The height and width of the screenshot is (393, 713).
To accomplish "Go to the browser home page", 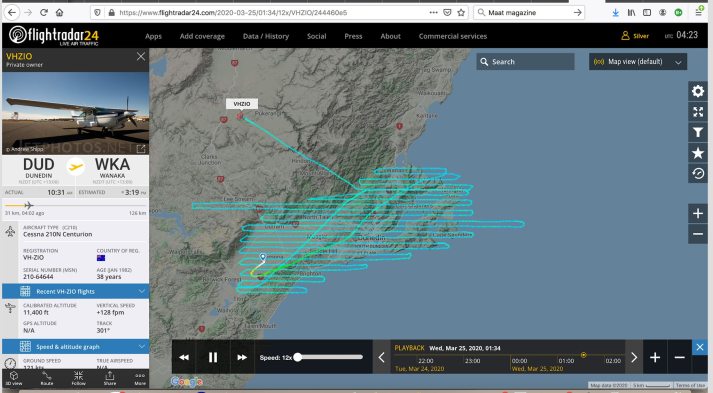I will point(60,13).
